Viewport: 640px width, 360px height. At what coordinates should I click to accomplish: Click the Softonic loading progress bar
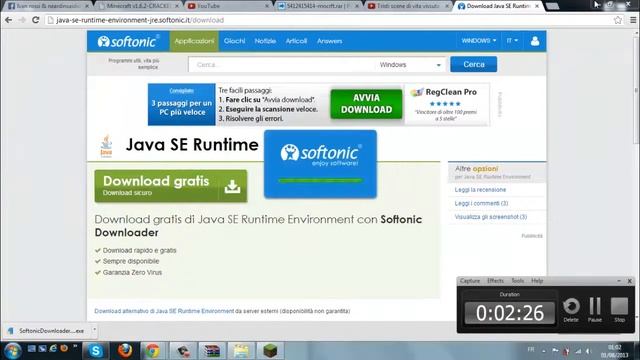320,180
